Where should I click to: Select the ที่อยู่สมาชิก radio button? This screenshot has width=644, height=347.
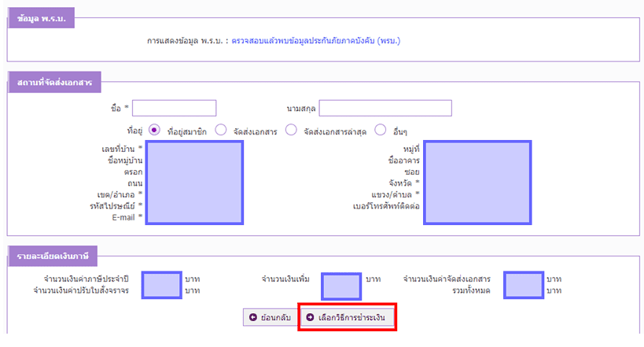(155, 130)
